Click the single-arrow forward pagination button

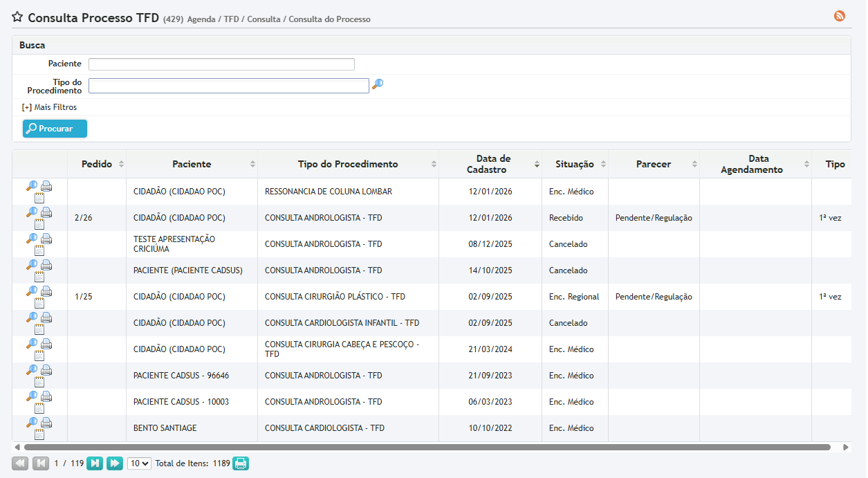tap(95, 463)
